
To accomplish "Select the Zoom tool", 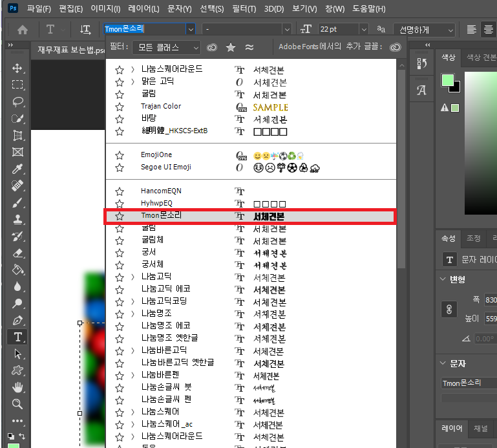I will click(17, 404).
